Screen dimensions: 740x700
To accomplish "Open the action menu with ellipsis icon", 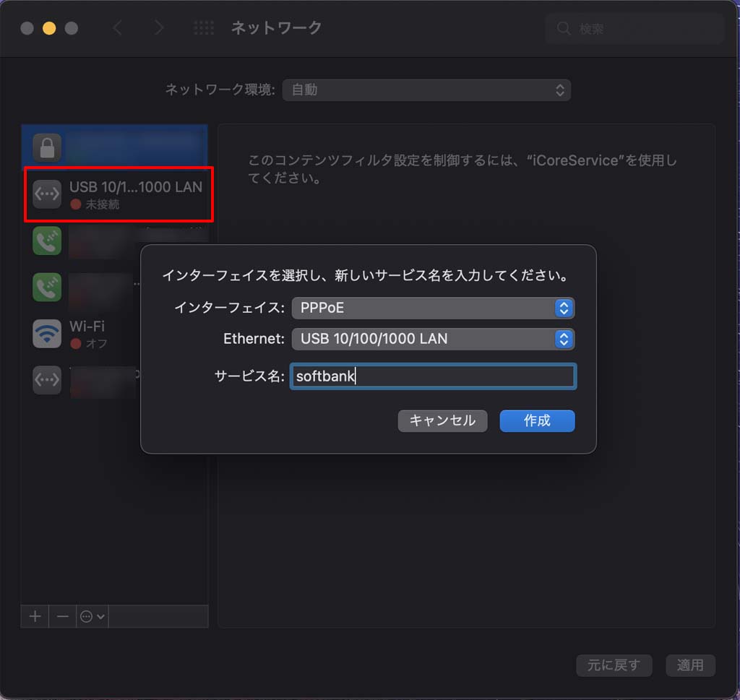I will tap(92, 616).
